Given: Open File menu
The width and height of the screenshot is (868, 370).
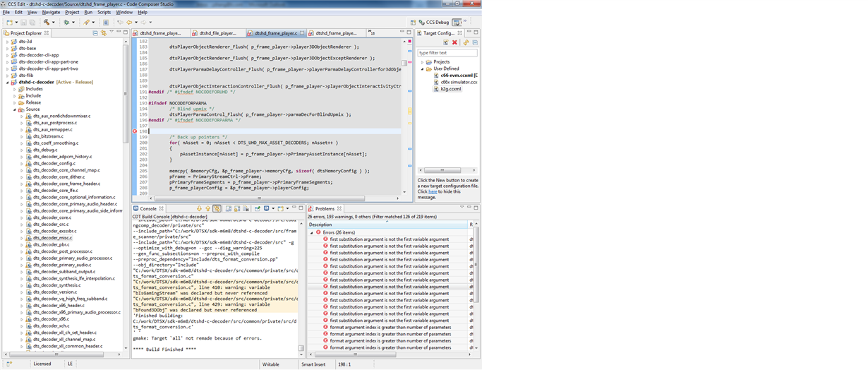Looking at the screenshot, I should pyautogui.click(x=6, y=12).
